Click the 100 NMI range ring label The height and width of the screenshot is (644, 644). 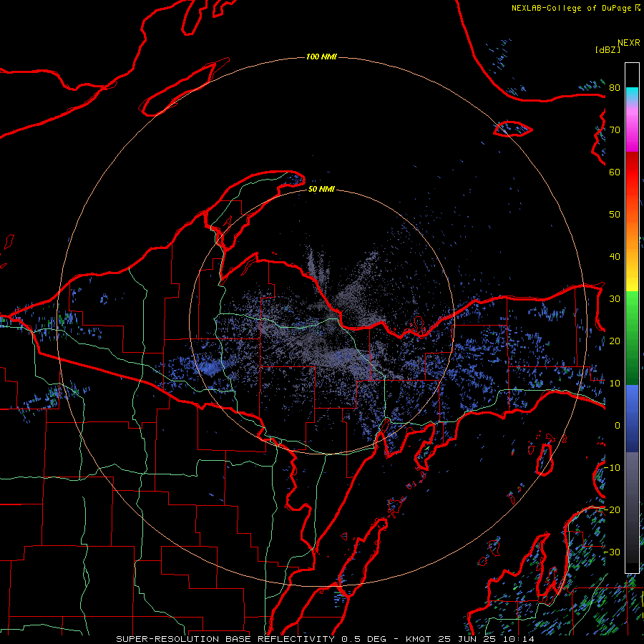[321, 57]
